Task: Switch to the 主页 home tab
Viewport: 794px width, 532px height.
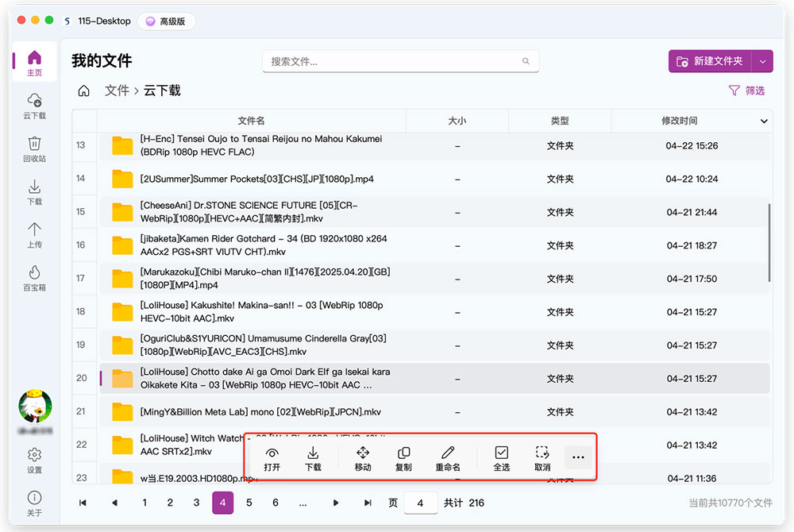Action: click(34, 63)
